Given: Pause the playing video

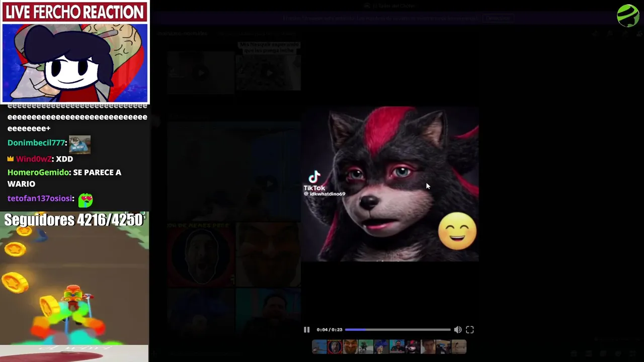Looking at the screenshot, I should pos(306,330).
